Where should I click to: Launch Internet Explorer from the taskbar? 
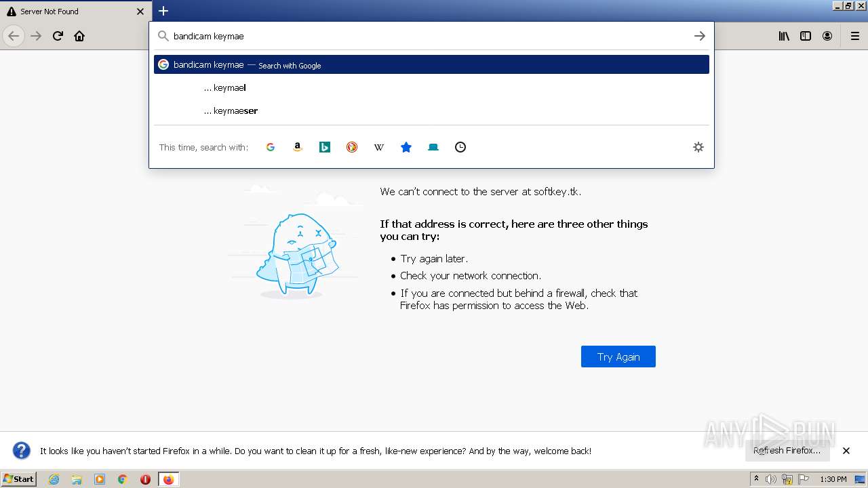point(54,479)
